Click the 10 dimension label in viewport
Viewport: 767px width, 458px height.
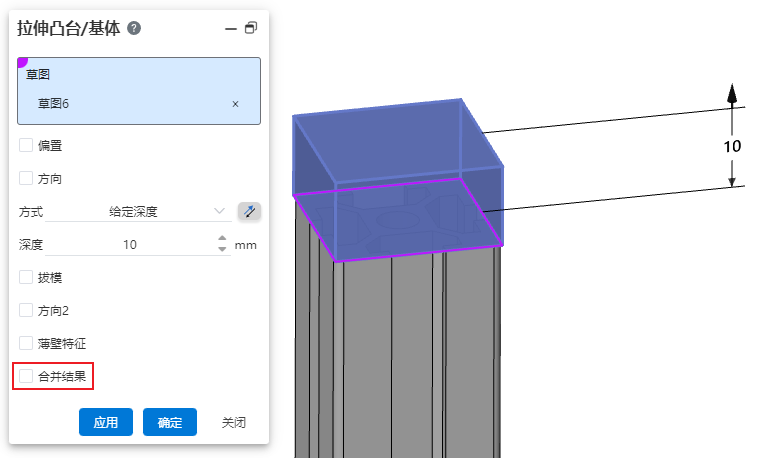click(732, 146)
